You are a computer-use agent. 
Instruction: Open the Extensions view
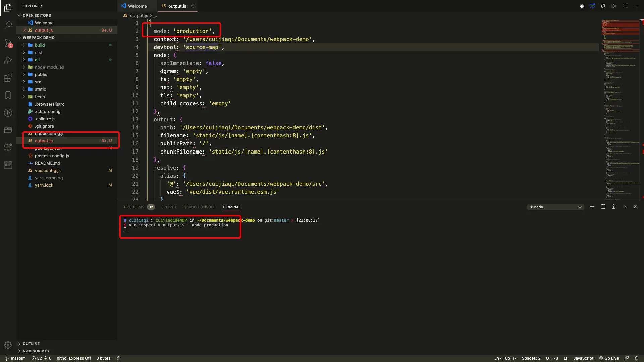coord(8,78)
